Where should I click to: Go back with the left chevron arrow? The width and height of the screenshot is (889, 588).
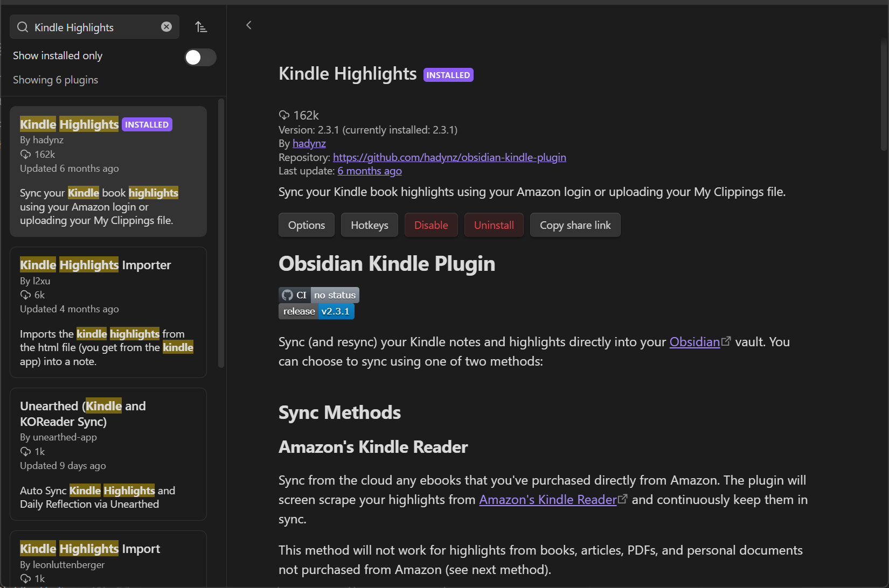point(249,25)
